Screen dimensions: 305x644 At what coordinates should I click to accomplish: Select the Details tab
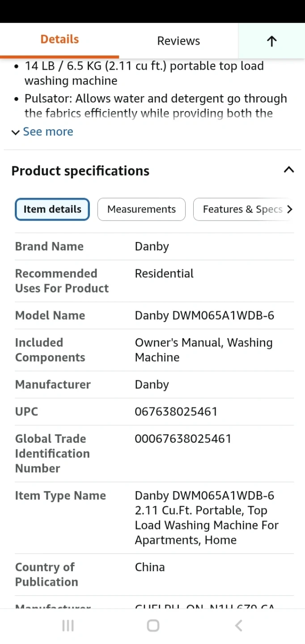59,39
